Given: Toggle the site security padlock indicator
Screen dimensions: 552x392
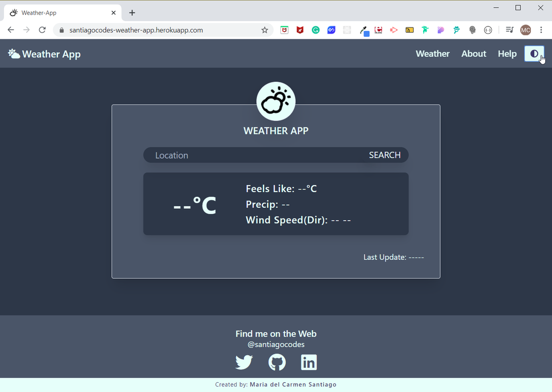Looking at the screenshot, I should click(x=61, y=30).
